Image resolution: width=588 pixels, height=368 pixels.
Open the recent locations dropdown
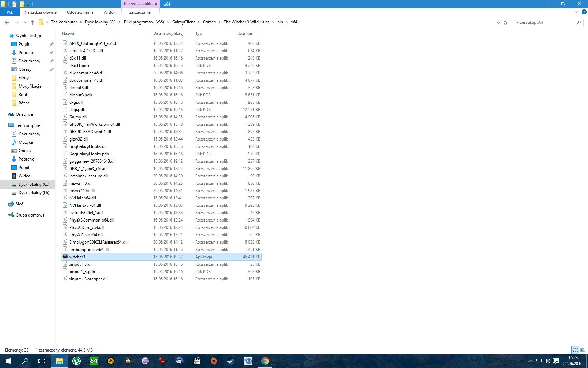25,22
